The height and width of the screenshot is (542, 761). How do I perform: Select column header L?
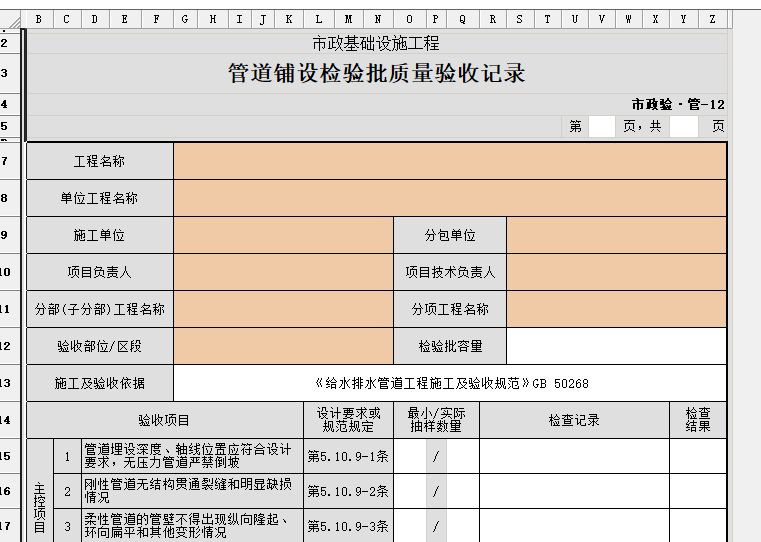tap(319, 19)
